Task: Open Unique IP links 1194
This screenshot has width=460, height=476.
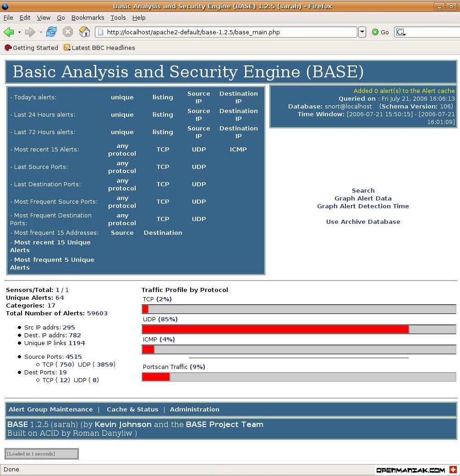Action: tap(77, 343)
